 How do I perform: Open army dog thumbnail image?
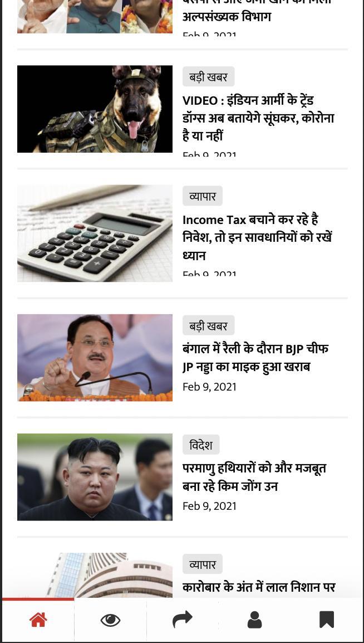tap(95, 109)
